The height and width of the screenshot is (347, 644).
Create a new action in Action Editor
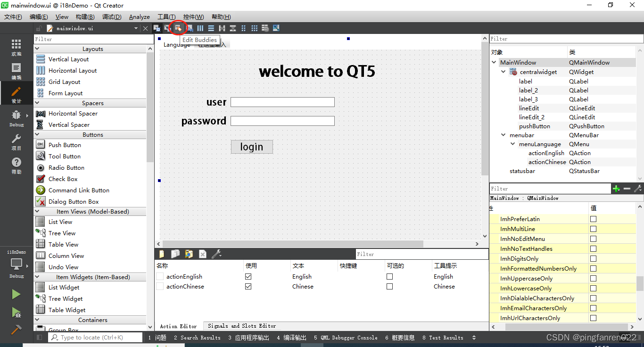162,254
